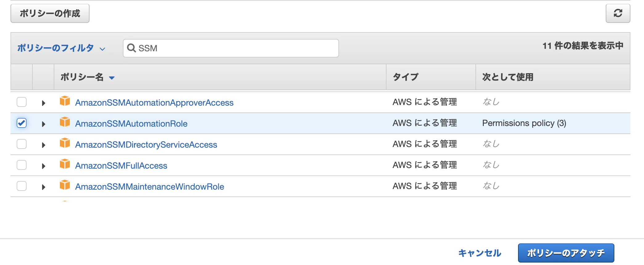Screen dimensions: 644x265
Task: Click the AmazonSSMFullAccess policy box icon
Action: [65, 164]
